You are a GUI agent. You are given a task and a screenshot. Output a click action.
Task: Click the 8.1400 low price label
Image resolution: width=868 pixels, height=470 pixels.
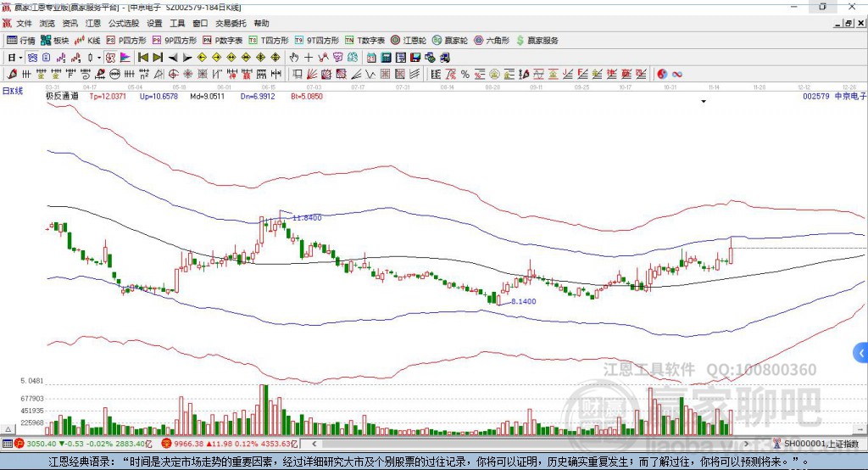click(x=524, y=301)
